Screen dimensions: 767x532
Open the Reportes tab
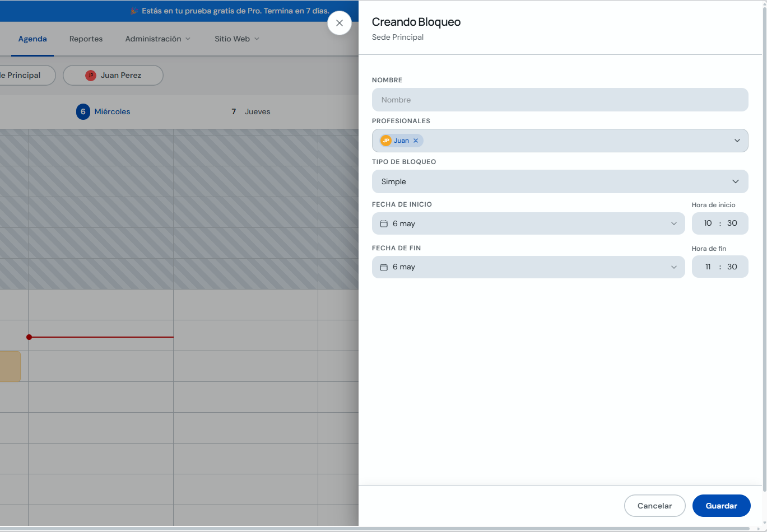[x=86, y=39]
